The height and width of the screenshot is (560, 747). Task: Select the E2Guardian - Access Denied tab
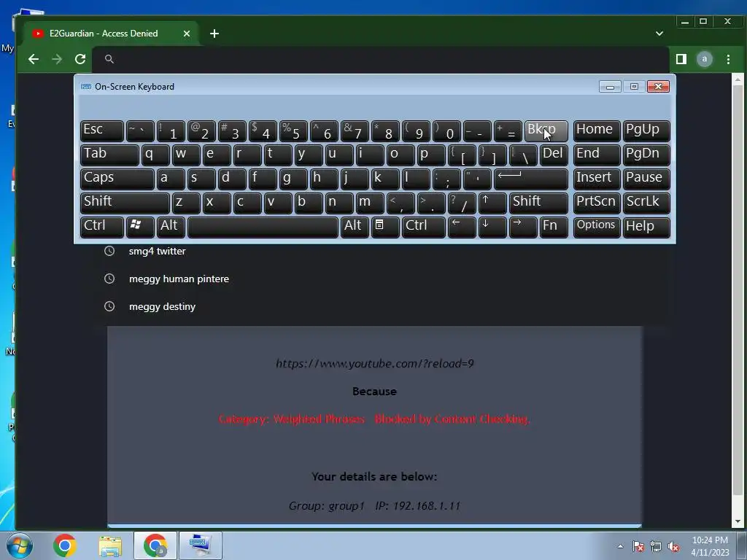pyautogui.click(x=112, y=34)
